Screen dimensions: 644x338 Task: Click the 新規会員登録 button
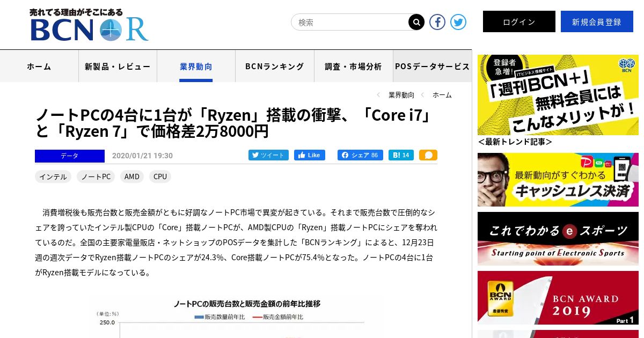coord(597,21)
